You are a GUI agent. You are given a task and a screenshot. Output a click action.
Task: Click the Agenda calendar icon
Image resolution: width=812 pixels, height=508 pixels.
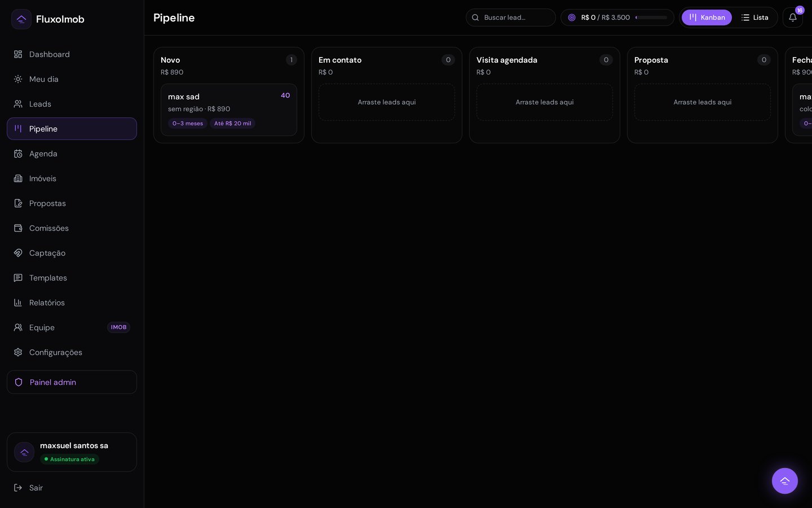(x=18, y=154)
